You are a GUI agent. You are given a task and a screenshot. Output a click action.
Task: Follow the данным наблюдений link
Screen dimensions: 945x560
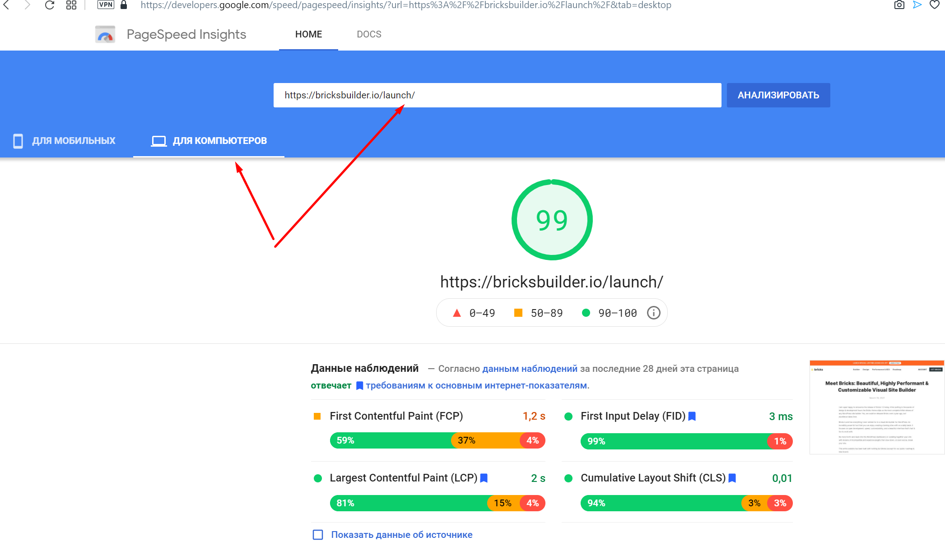point(530,369)
